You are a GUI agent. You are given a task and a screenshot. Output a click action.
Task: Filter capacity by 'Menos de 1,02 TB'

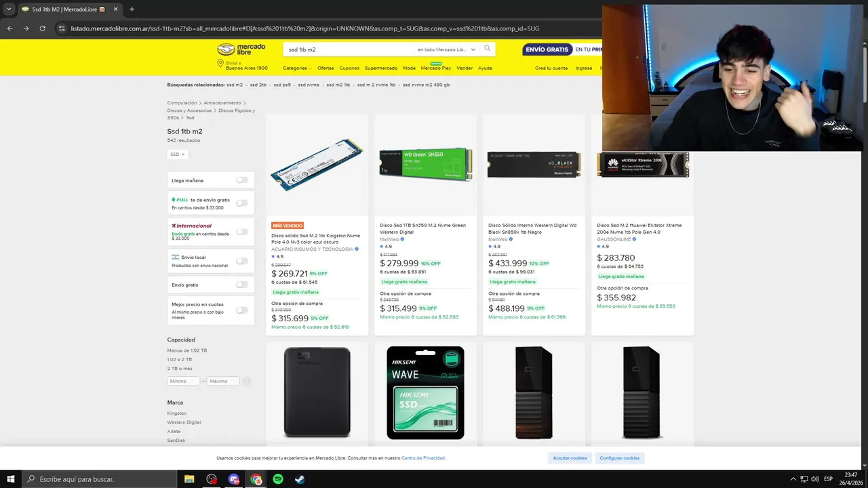(187, 350)
